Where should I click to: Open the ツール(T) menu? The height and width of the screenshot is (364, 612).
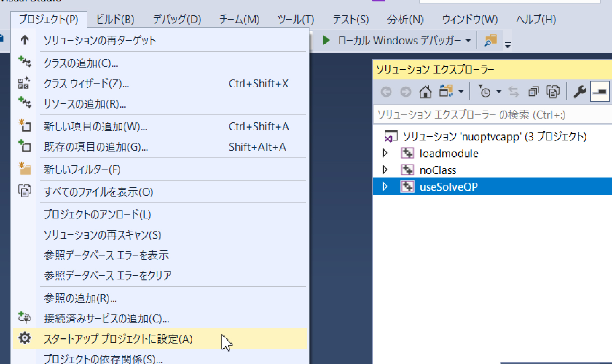(296, 19)
